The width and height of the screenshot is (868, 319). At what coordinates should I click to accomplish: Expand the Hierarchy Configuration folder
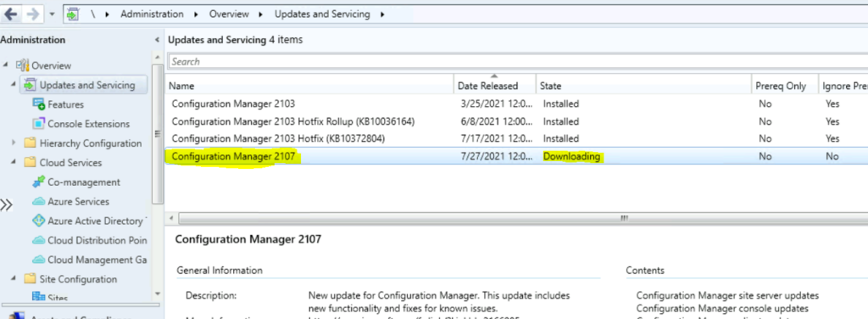pos(14,143)
